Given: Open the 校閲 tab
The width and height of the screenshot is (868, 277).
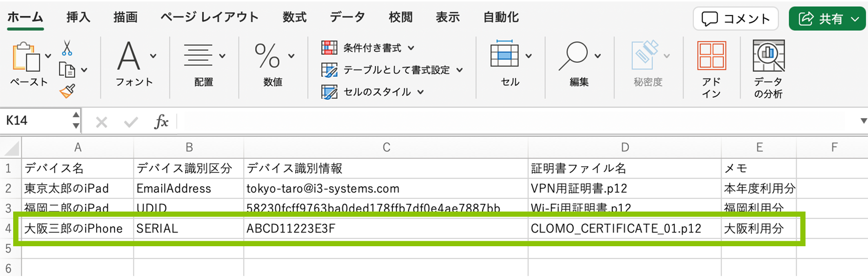Looking at the screenshot, I should pos(400,18).
